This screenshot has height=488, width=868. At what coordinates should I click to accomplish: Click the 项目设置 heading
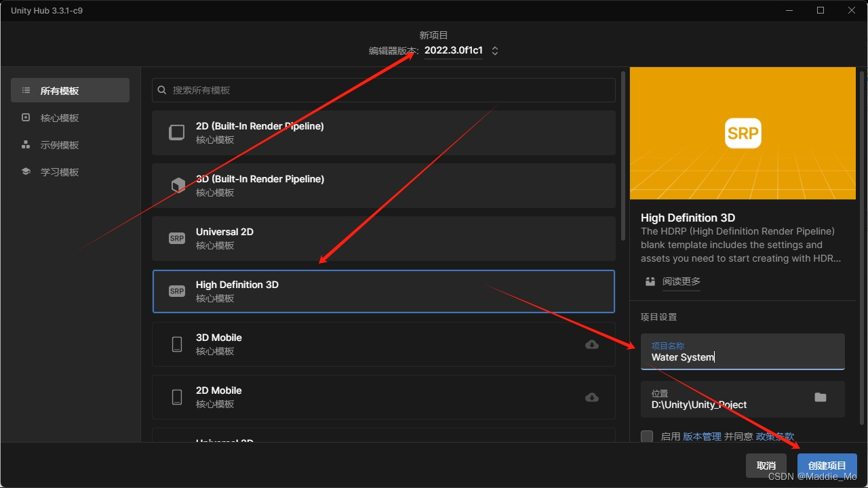click(x=659, y=317)
